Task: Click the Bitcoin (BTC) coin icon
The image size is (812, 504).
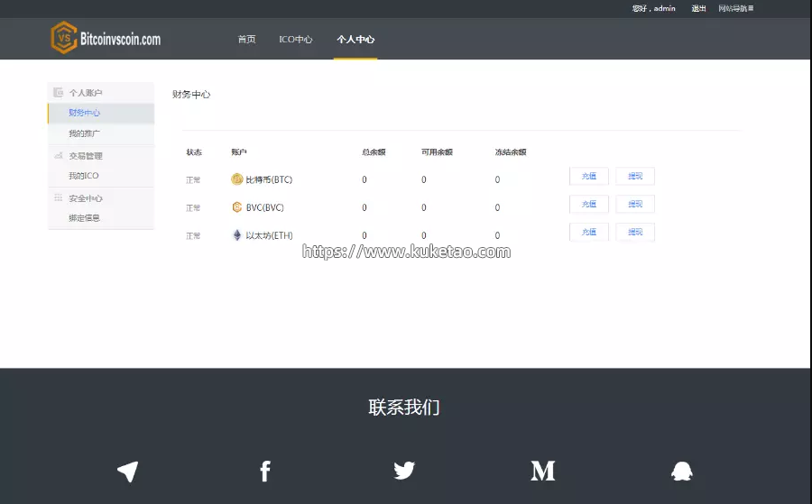Action: click(236, 179)
